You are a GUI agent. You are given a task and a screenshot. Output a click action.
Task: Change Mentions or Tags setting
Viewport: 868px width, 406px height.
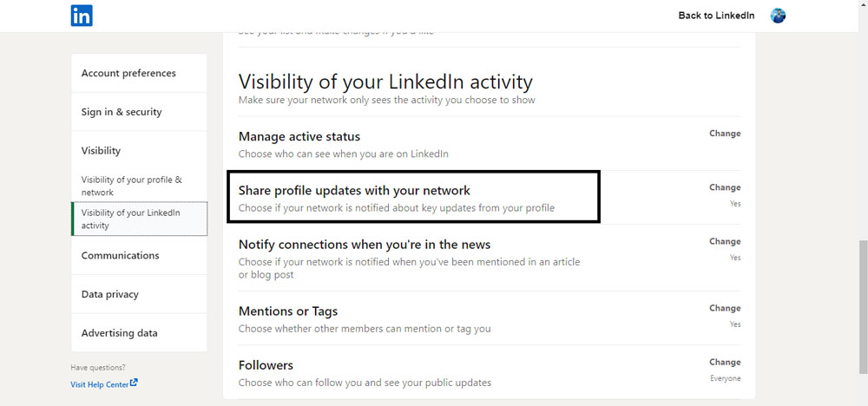tap(725, 308)
